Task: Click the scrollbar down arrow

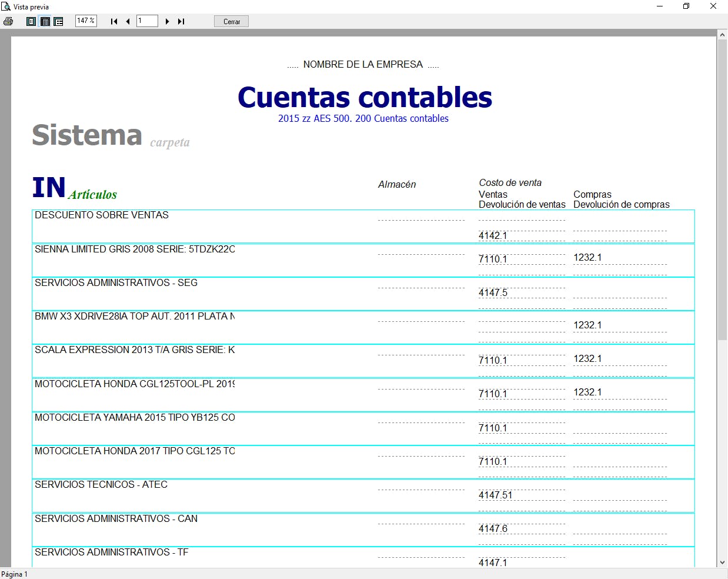Action: point(722,563)
